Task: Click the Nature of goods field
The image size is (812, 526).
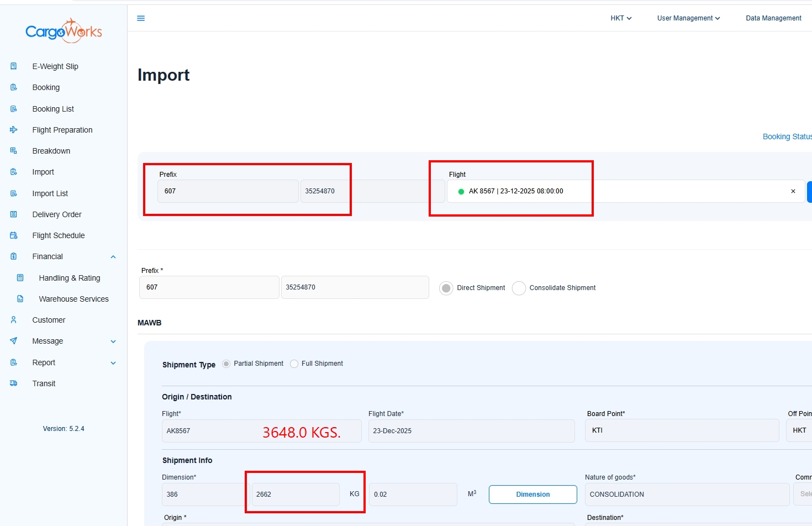Action: [x=687, y=495]
